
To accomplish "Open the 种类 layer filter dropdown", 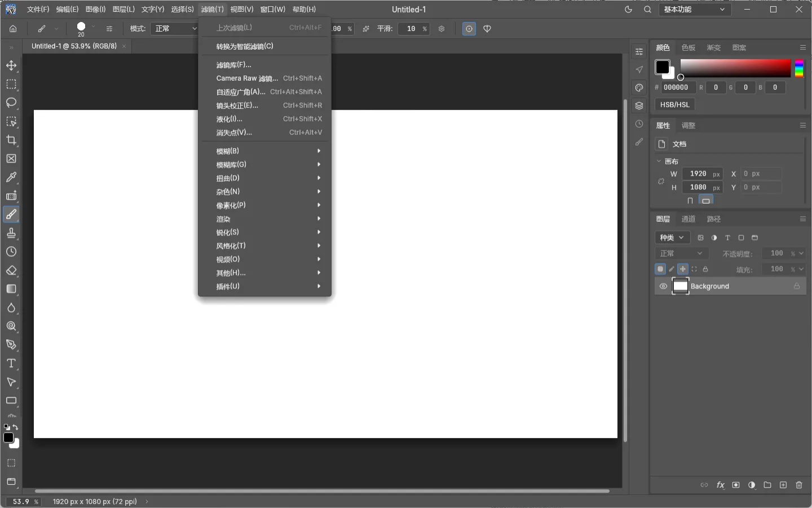I will coord(672,238).
